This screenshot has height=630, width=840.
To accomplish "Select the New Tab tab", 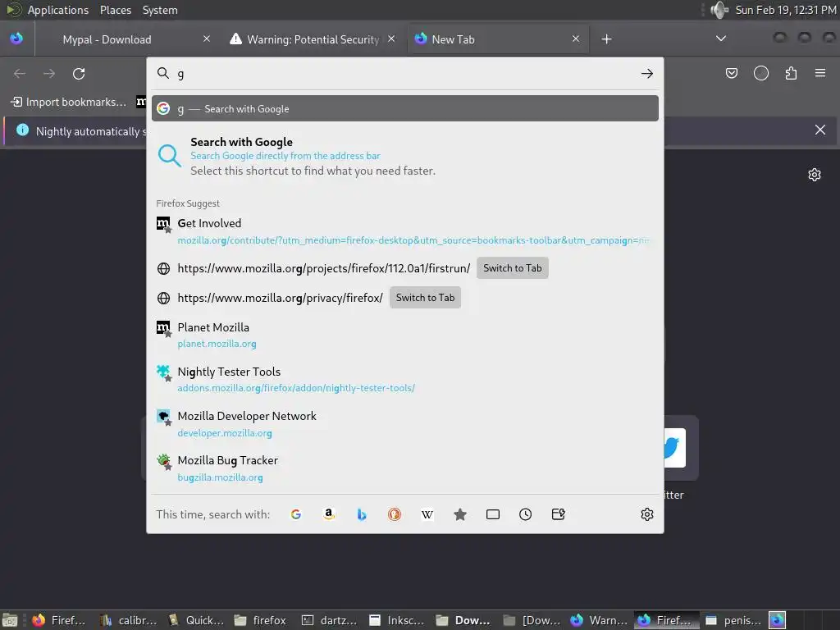I will tap(498, 39).
